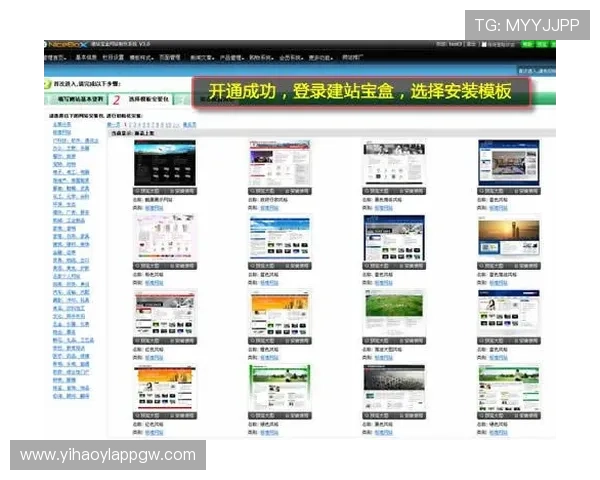Open the 产品管理 menu

232,58
